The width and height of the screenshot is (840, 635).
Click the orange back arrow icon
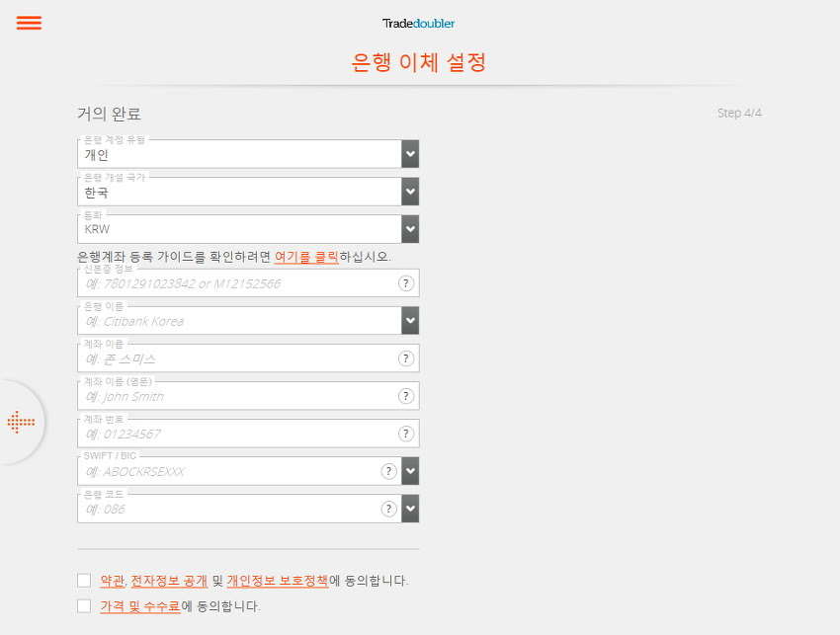pyautogui.click(x=21, y=422)
